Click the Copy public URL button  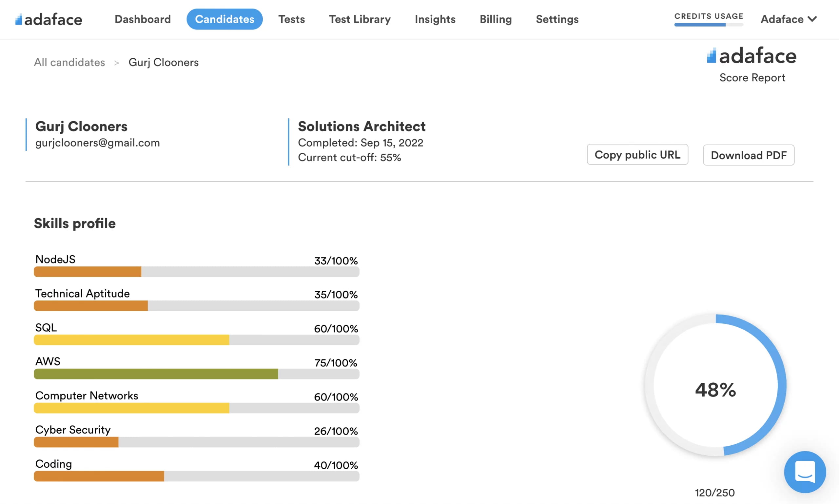point(637,155)
